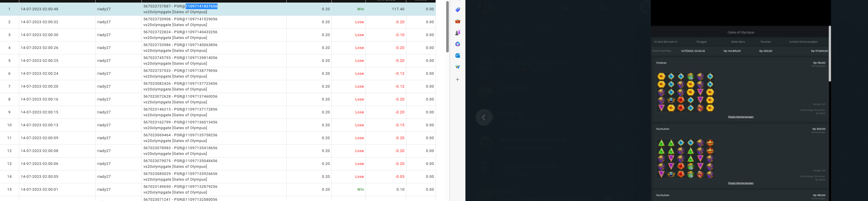Click the Rp 200,00 bet value
This screenshot has height=201, width=868.
pyautogui.click(x=766, y=51)
